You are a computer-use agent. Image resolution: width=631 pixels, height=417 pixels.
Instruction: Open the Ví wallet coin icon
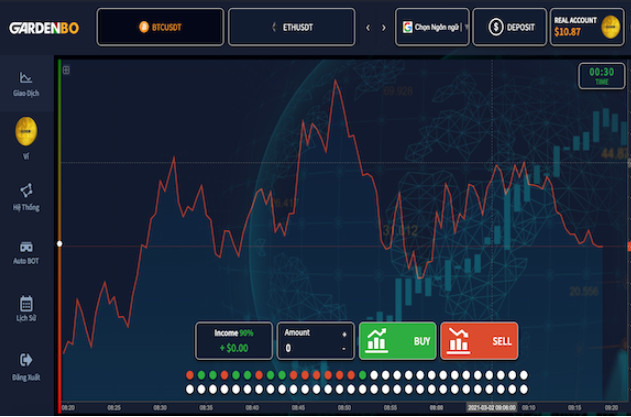pyautogui.click(x=26, y=129)
